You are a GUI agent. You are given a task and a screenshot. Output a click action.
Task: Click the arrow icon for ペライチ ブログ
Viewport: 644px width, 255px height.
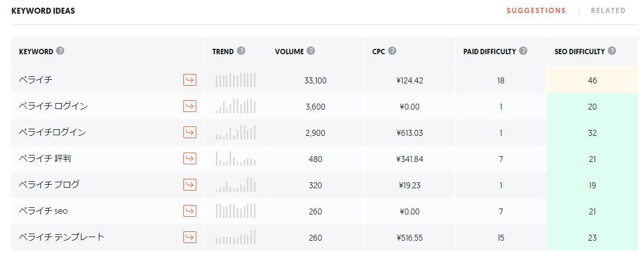click(190, 185)
